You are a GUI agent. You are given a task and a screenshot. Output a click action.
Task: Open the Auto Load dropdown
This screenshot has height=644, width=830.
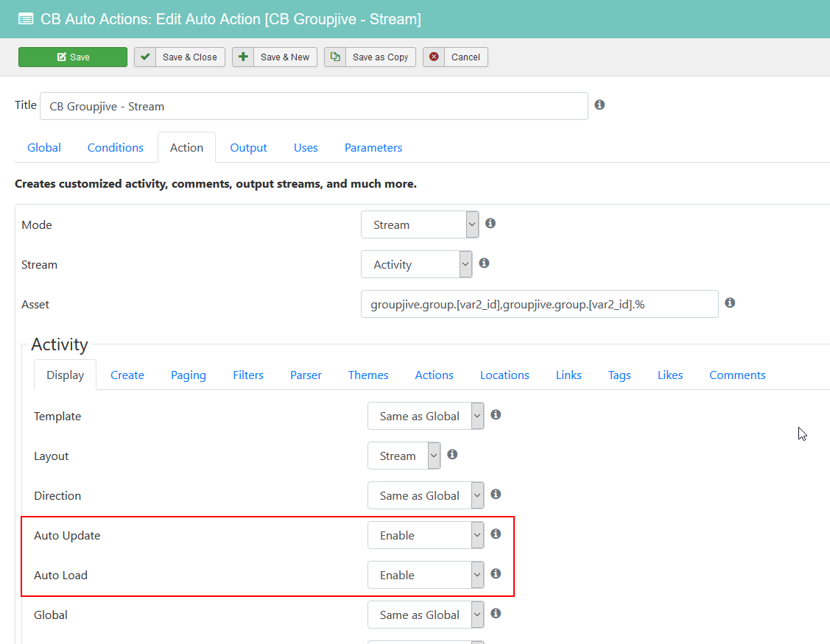coord(426,575)
